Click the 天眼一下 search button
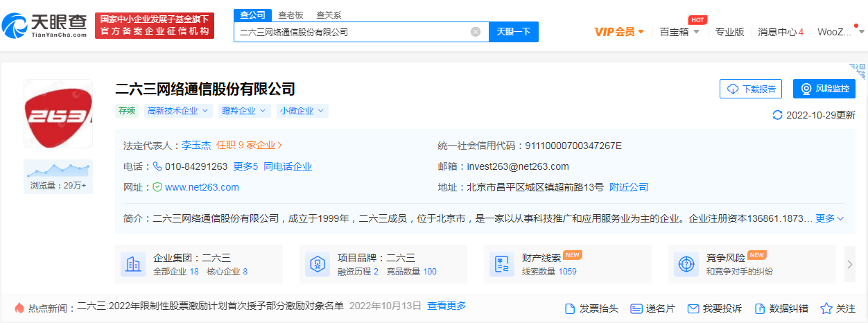Screen dimensions: 868x323 [x=514, y=32]
